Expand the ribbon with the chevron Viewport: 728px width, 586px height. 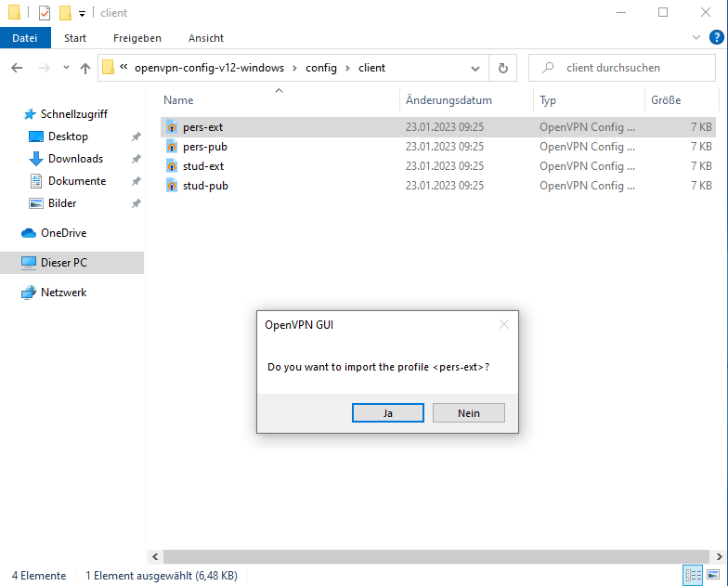(x=696, y=37)
